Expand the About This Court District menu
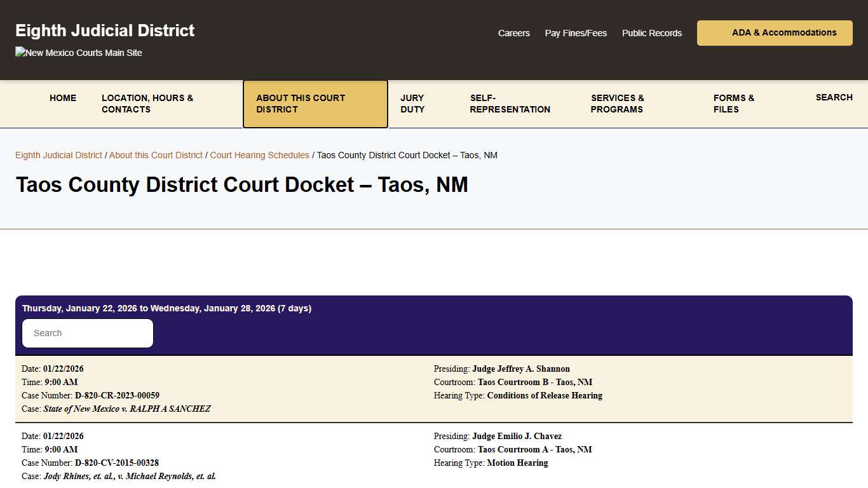This screenshot has height=488, width=868. [x=315, y=104]
